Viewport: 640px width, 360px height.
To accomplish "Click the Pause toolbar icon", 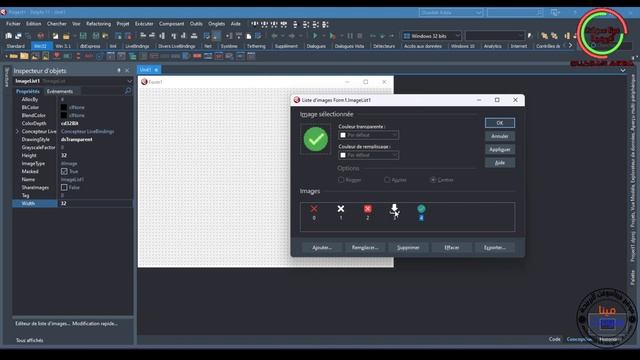I will 350,36.
